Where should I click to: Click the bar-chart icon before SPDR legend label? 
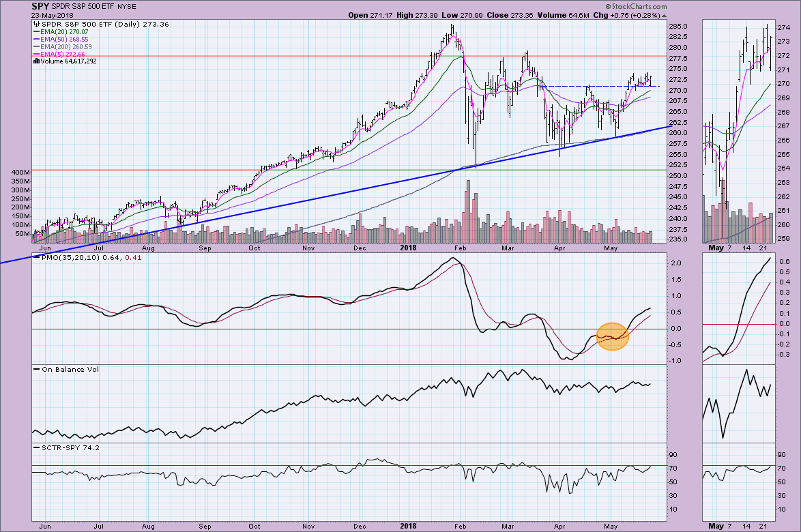click(x=36, y=24)
